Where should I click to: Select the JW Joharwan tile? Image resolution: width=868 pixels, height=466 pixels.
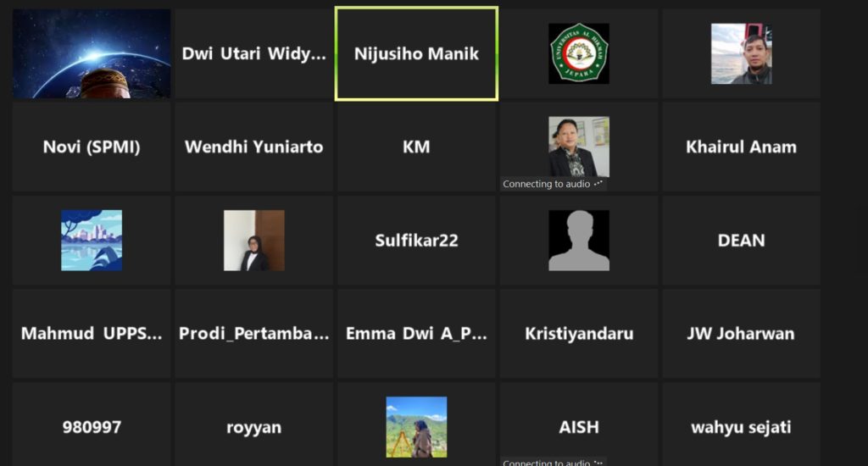point(741,333)
